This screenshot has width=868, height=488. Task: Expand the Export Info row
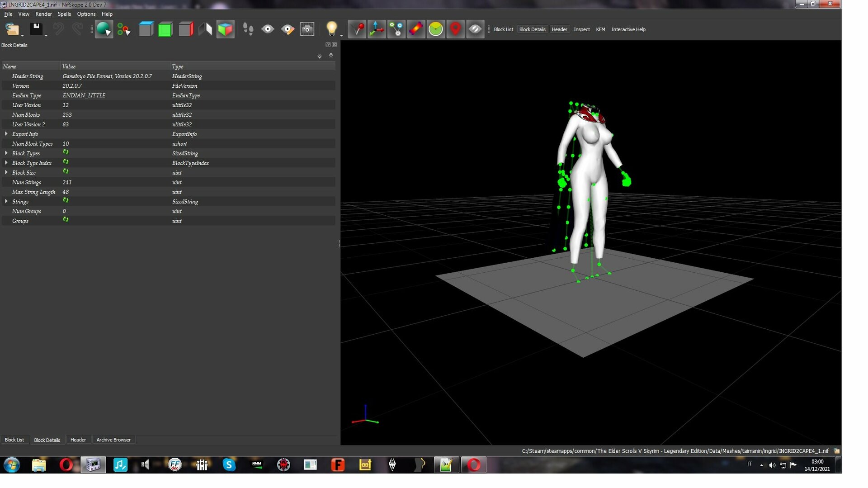pyautogui.click(x=6, y=134)
